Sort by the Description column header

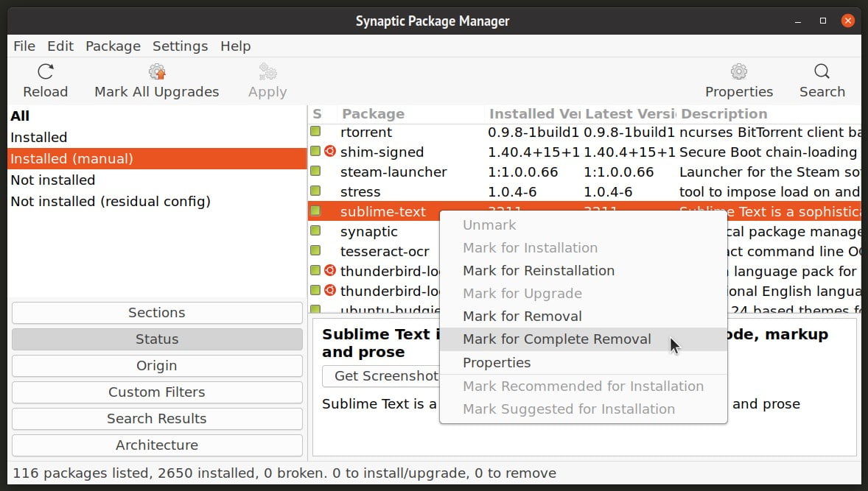click(x=769, y=114)
